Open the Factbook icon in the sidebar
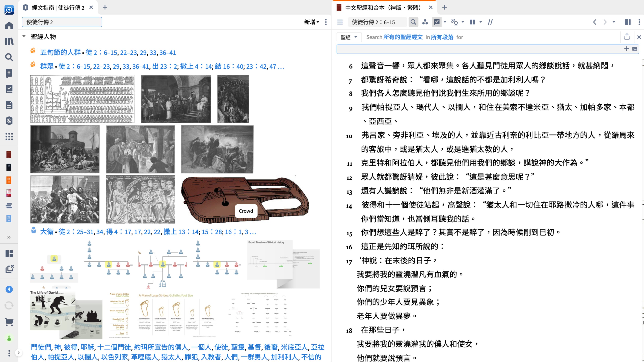The width and height of the screenshot is (644, 362). pos(9,73)
